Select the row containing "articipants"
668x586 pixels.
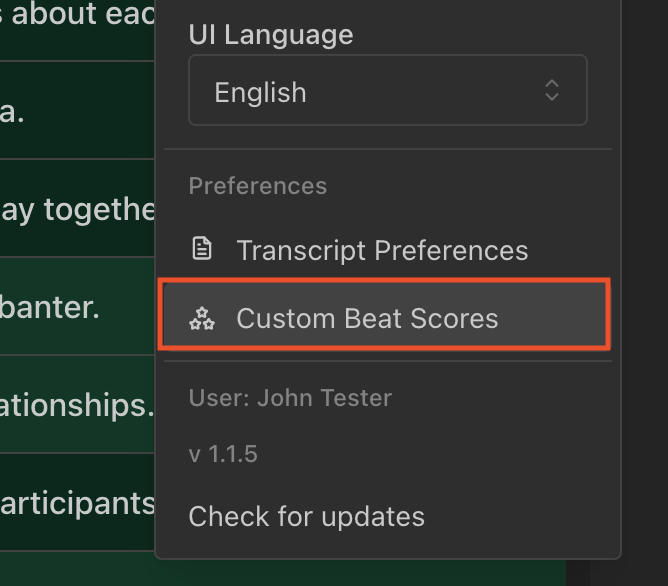tap(77, 502)
